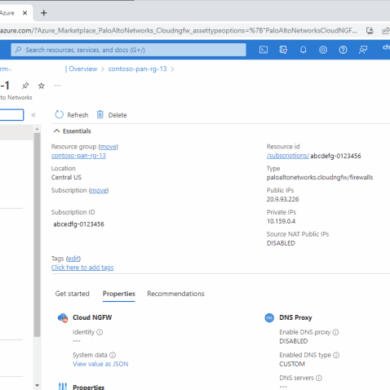Click the CUSTOM value under Enabled DNS type
The height and width of the screenshot is (390, 390).
[x=292, y=364]
